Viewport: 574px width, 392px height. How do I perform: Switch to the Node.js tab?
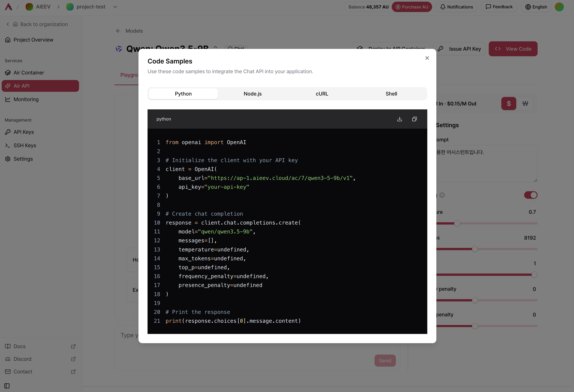253,94
